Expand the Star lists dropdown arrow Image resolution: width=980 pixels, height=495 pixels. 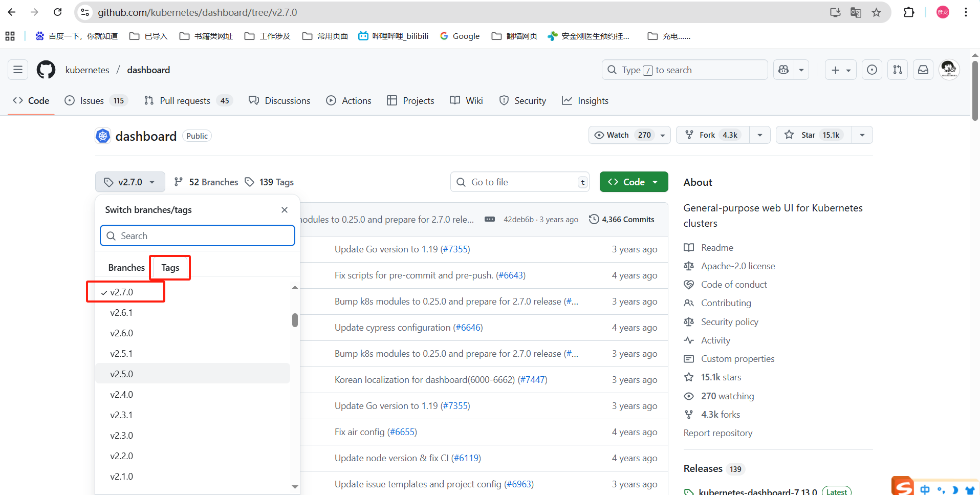point(862,135)
